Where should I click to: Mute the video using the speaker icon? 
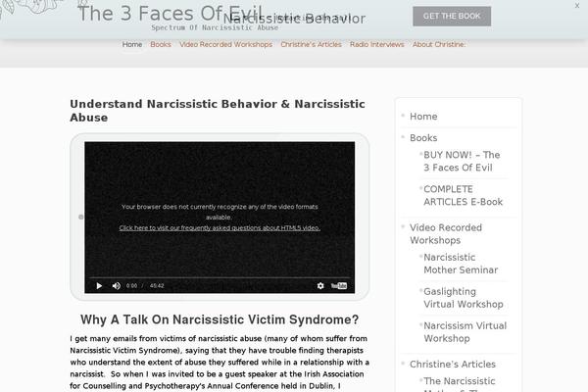pyautogui.click(x=117, y=286)
